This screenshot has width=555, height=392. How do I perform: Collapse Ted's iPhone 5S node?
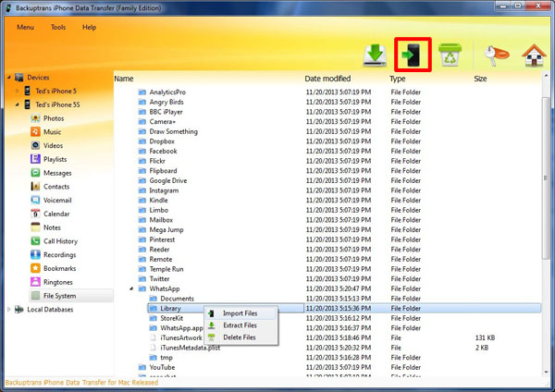(17, 104)
